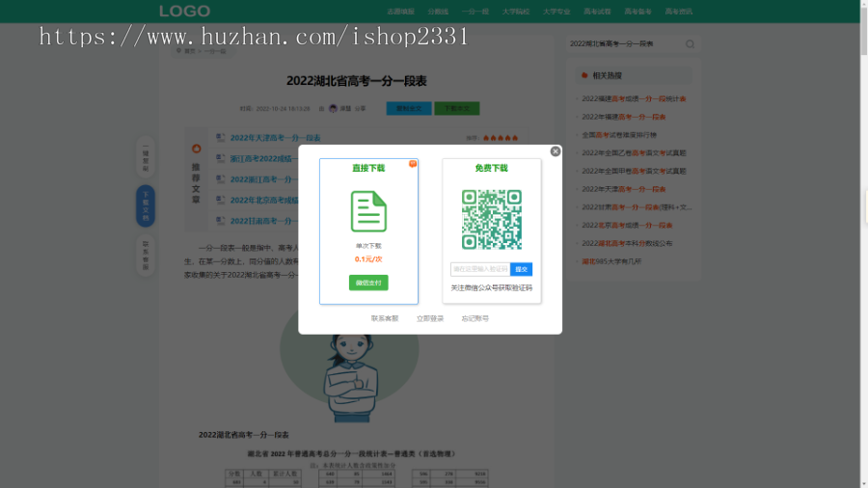
Task: Open 一分一段 in the breadcrumb
Action: pyautogui.click(x=215, y=51)
